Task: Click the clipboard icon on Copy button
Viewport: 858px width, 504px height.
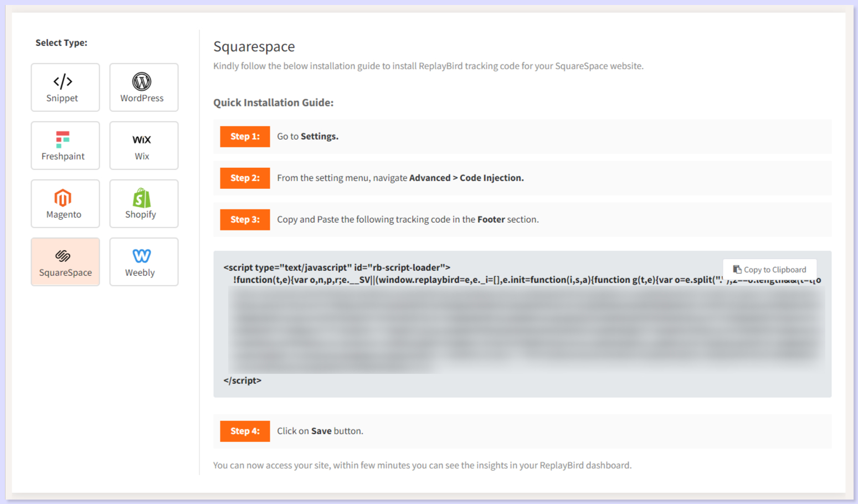Action: [x=737, y=269]
